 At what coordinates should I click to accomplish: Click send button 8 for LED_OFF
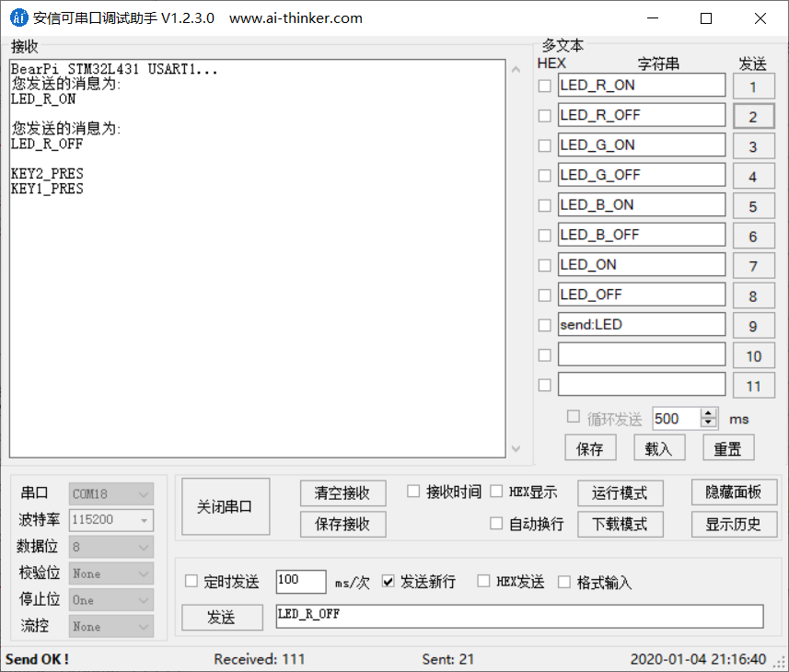(x=753, y=296)
